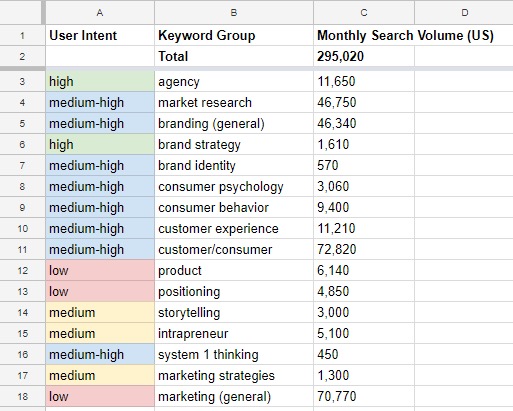Screen dimensions: 513x411
Task: Select row 2 header
Action: click(x=22, y=56)
